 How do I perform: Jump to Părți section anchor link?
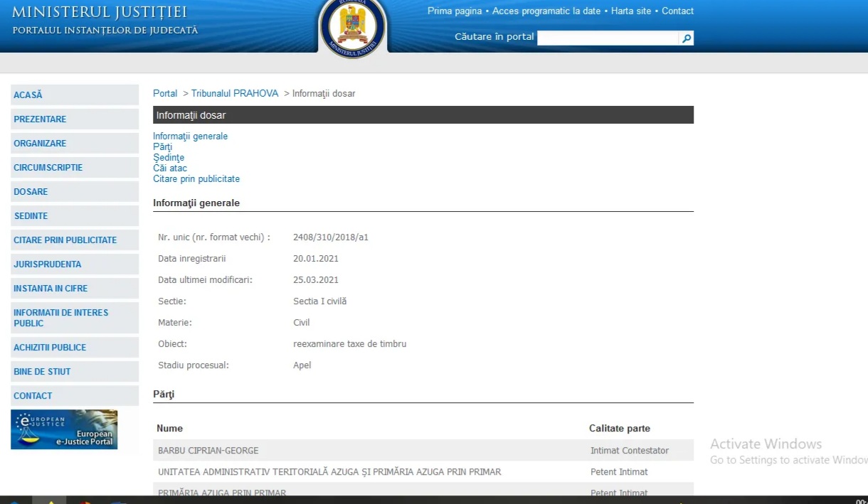pyautogui.click(x=163, y=147)
